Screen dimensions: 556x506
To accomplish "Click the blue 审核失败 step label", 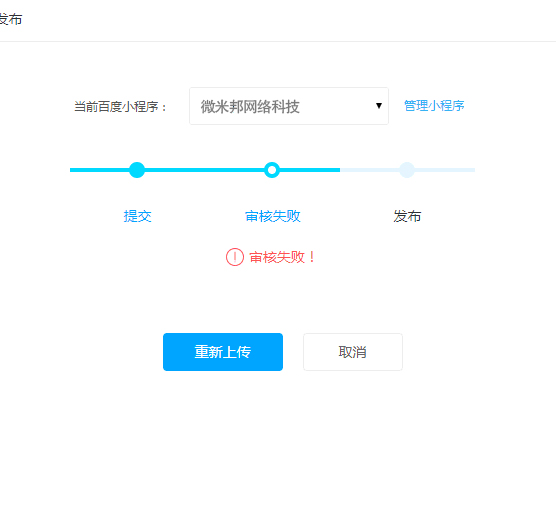I will tap(273, 216).
